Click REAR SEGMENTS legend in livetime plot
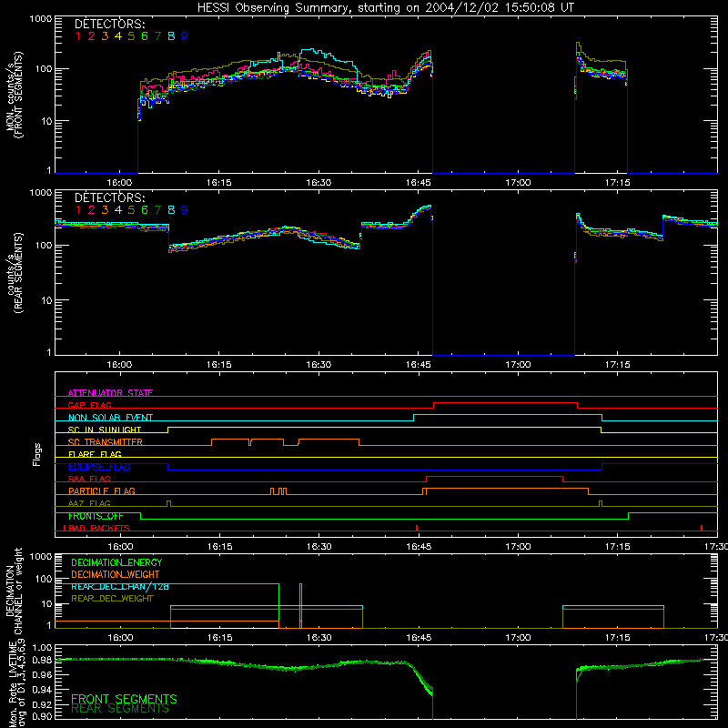Image resolution: width=728 pixels, height=728 pixels. (120, 709)
